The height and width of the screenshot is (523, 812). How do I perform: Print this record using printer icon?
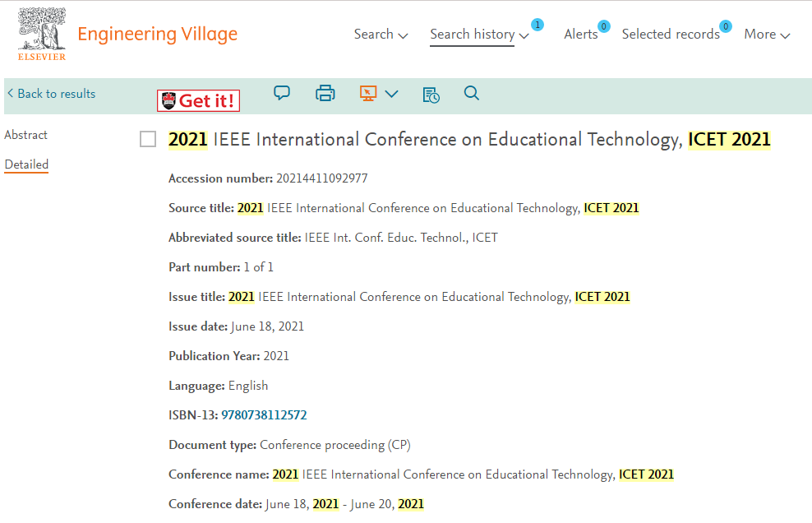(x=325, y=93)
